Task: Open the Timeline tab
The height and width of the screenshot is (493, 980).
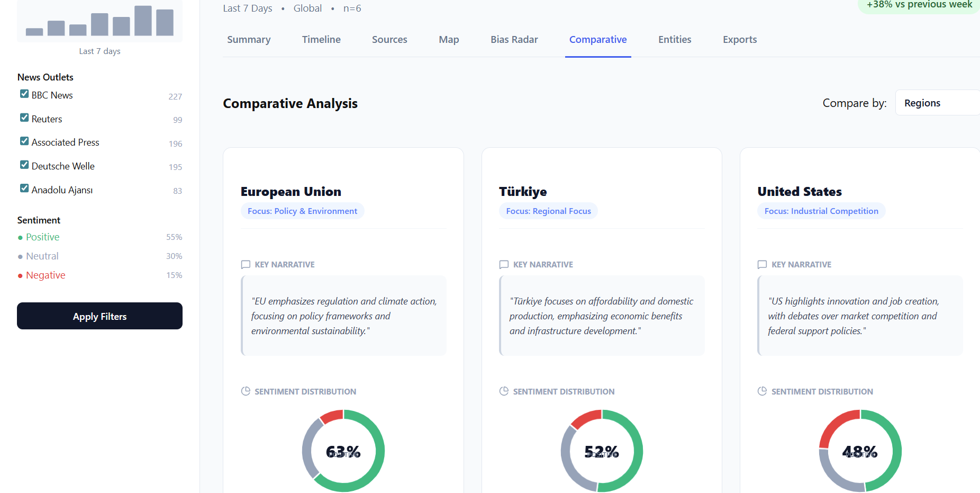Action: point(321,40)
